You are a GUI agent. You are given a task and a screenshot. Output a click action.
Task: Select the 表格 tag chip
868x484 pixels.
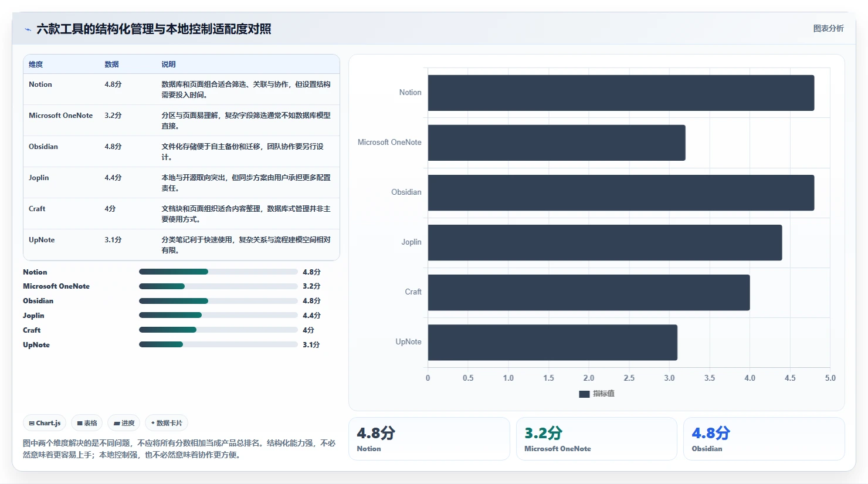coord(87,423)
